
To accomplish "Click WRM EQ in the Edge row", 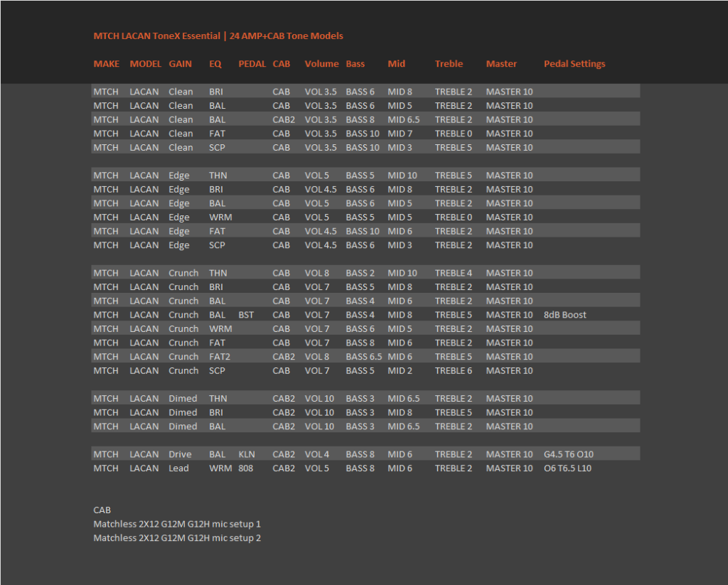I will [x=220, y=218].
